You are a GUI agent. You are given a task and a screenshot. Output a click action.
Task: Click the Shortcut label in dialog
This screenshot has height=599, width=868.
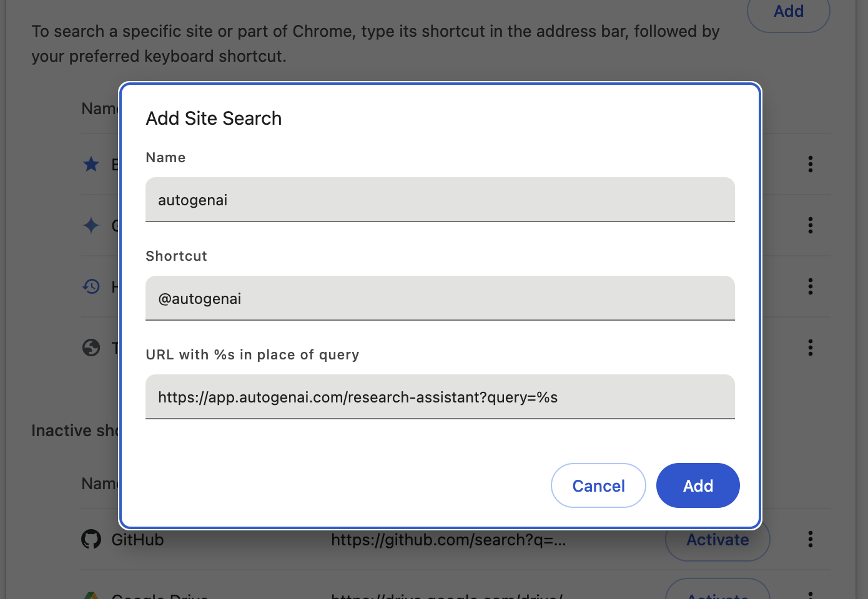(x=176, y=256)
